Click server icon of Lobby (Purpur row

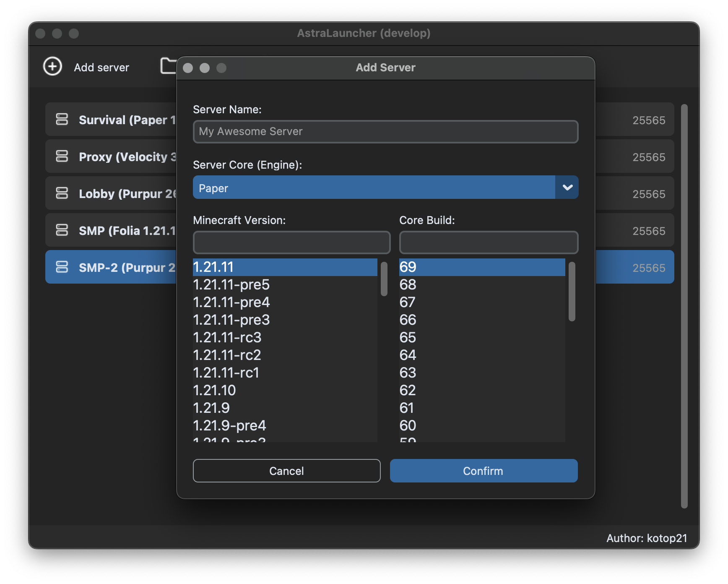coord(62,193)
